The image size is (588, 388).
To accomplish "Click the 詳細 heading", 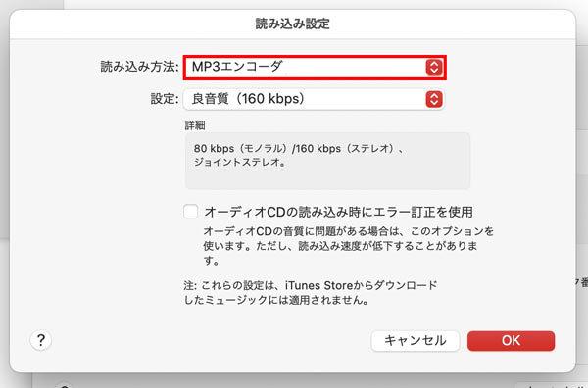I will (195, 125).
